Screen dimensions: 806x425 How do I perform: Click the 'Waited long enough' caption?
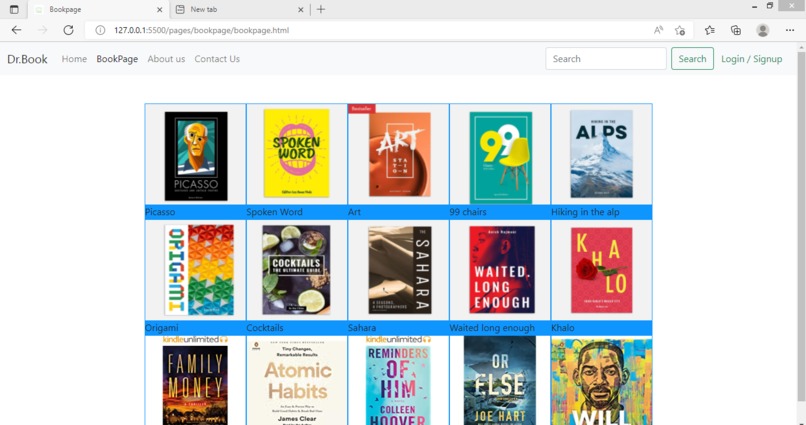pyautogui.click(x=492, y=327)
